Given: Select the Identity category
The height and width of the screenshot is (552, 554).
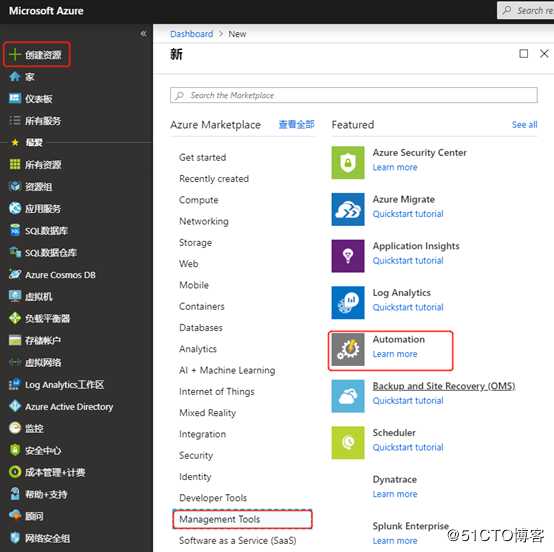Looking at the screenshot, I should click(x=195, y=477).
